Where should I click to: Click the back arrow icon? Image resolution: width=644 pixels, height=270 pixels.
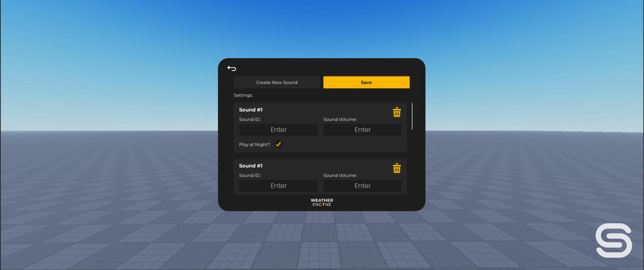[x=231, y=69]
